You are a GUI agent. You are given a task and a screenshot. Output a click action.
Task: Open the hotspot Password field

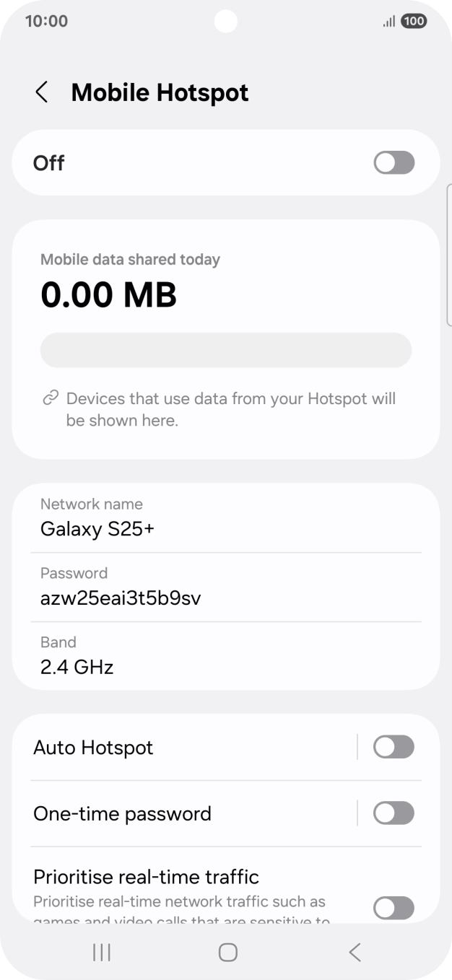[226, 587]
